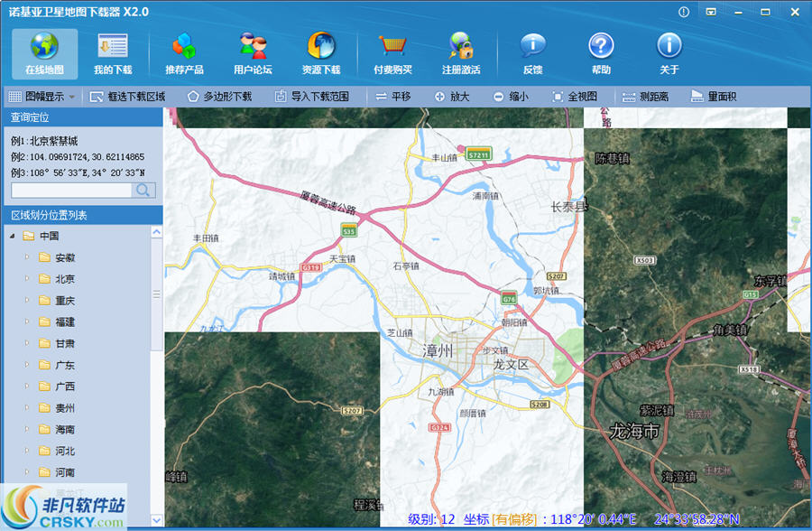Click the S35 highway shield on map
812x531 pixels.
click(x=349, y=229)
